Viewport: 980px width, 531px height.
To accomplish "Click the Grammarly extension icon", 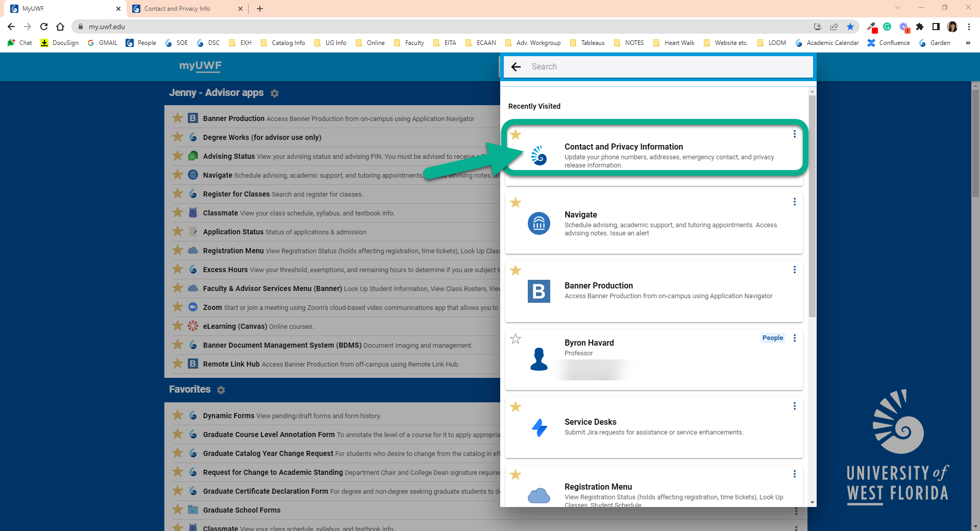I will [x=887, y=27].
